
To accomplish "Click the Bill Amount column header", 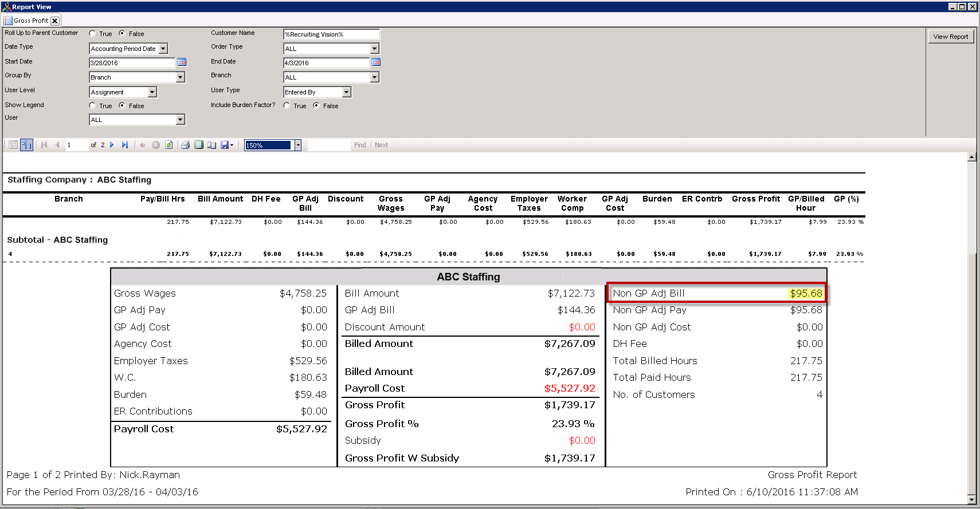I will [x=220, y=199].
